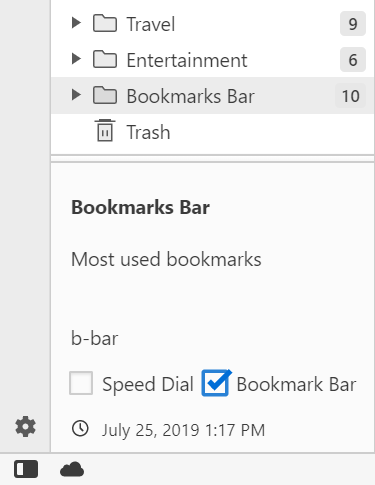Select the Entertainment tree item
The width and height of the screenshot is (375, 485).
[213, 60]
